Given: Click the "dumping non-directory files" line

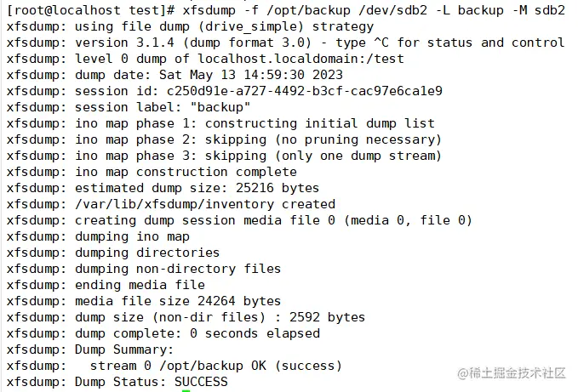Looking at the screenshot, I should coord(178,269).
